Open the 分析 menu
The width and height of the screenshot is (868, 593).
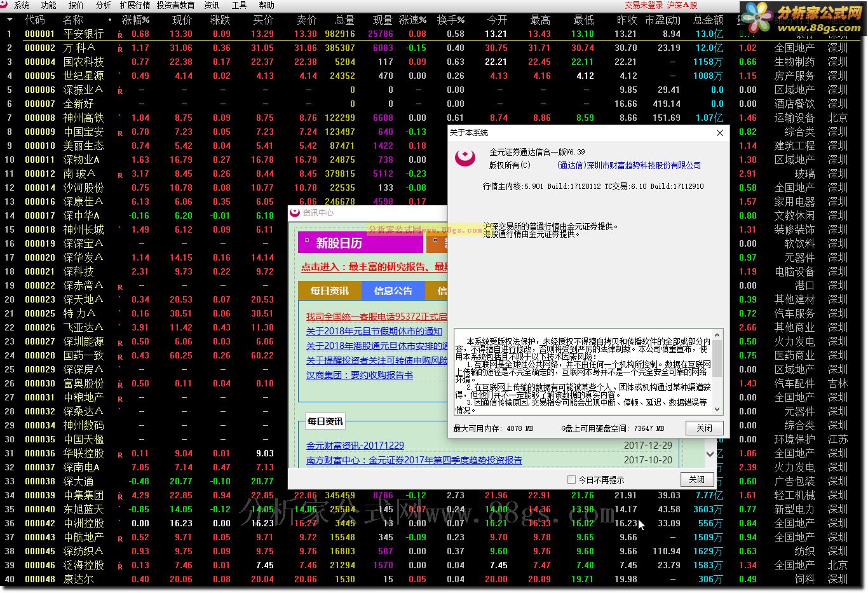103,5
